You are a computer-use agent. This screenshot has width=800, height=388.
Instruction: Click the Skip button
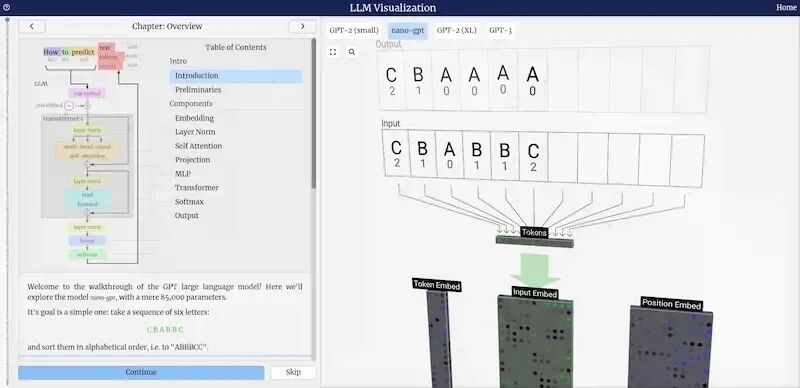pos(293,372)
